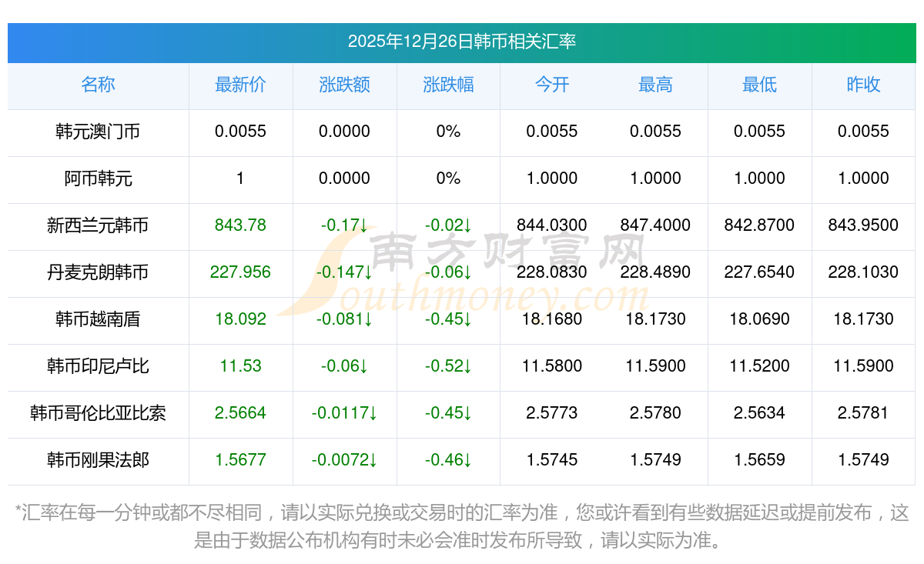Click the table title 2025年12月26日韩币相关汇率

click(x=461, y=42)
